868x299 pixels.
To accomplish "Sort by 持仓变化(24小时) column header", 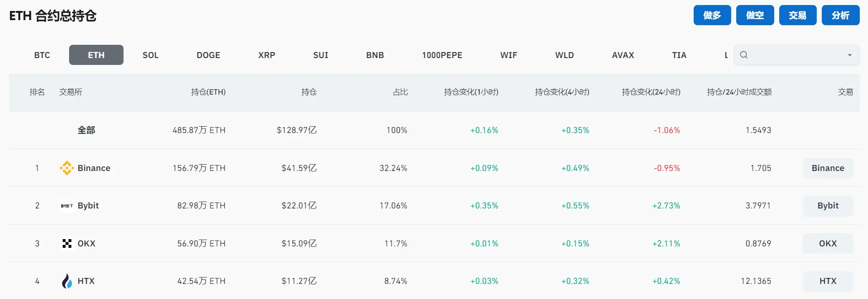I will [651, 92].
